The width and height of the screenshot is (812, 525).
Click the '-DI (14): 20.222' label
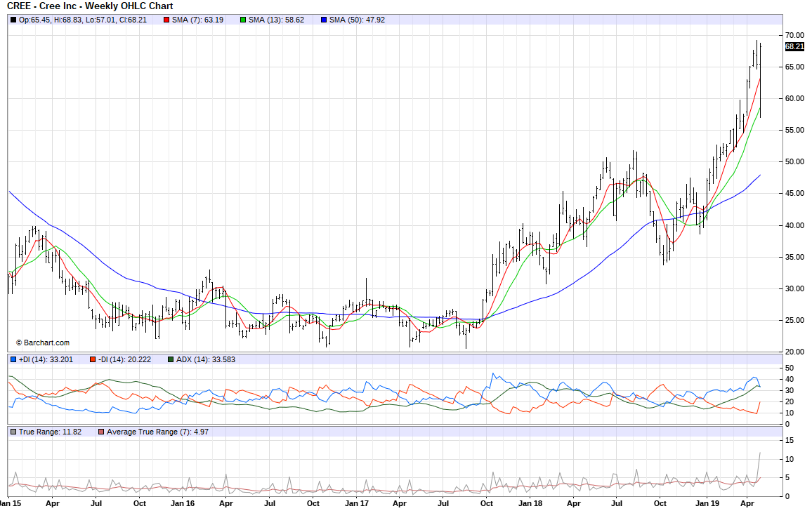[125, 359]
